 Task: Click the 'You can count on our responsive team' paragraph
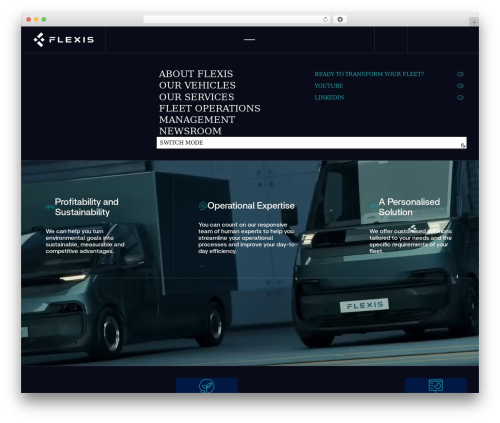247,238
